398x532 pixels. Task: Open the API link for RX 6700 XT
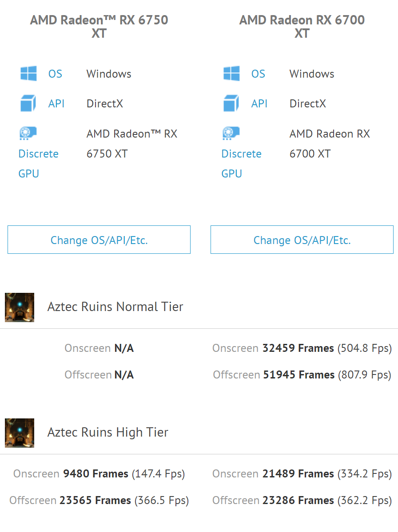point(259,103)
